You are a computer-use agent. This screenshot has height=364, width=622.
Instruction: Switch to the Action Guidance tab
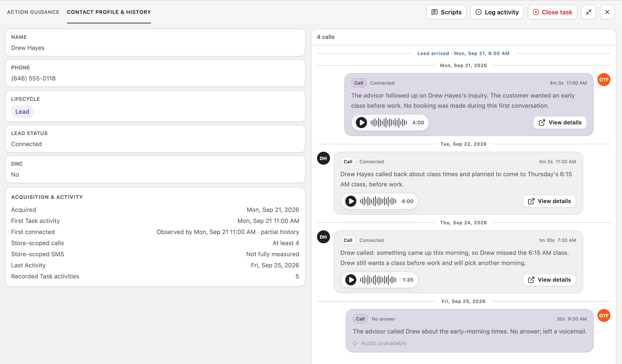(33, 12)
